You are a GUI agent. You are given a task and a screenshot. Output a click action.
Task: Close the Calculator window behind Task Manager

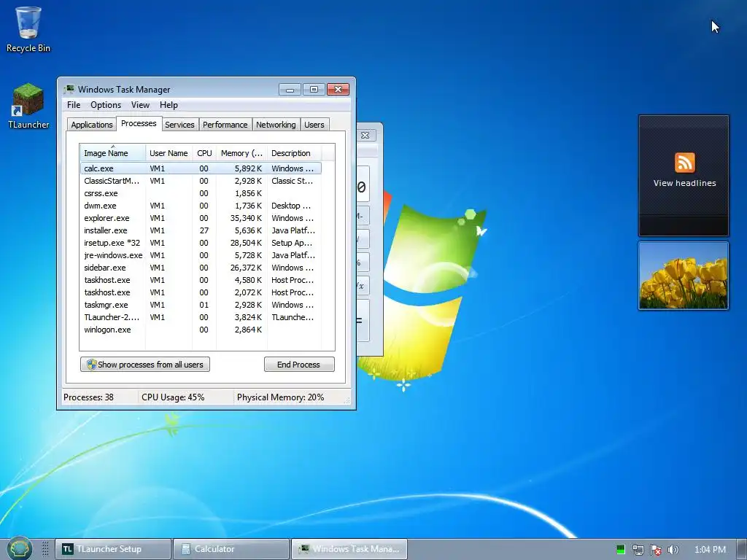(366, 135)
